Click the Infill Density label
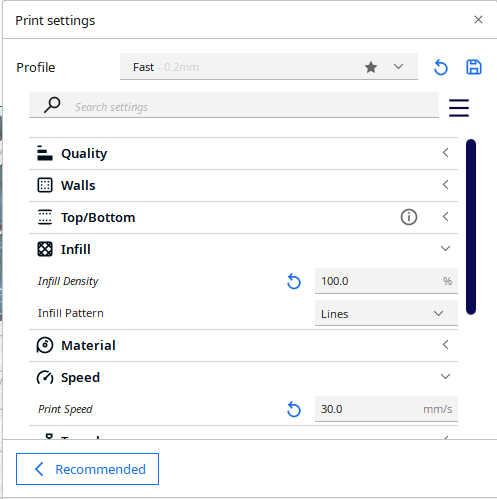Screen dimensions: 497x499 [68, 281]
